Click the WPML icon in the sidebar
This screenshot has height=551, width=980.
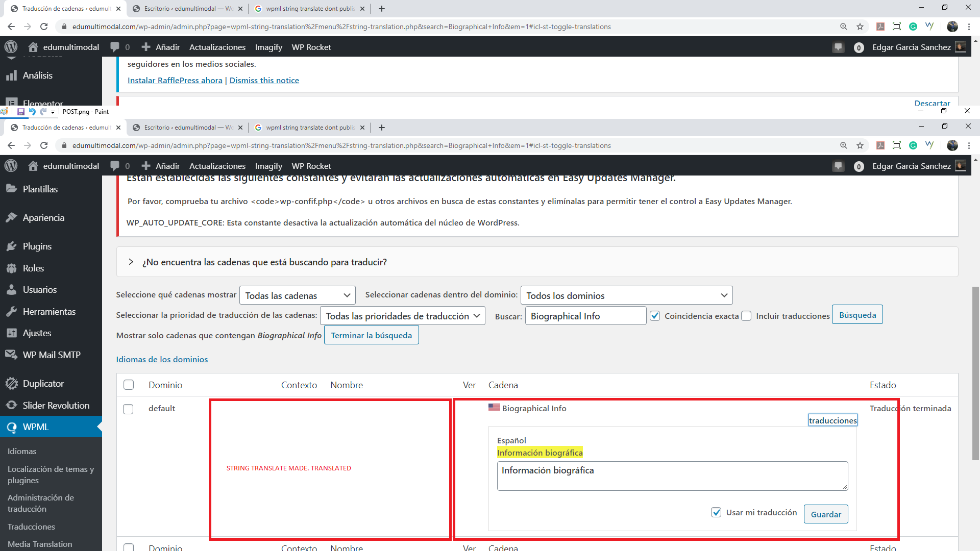[x=12, y=427]
